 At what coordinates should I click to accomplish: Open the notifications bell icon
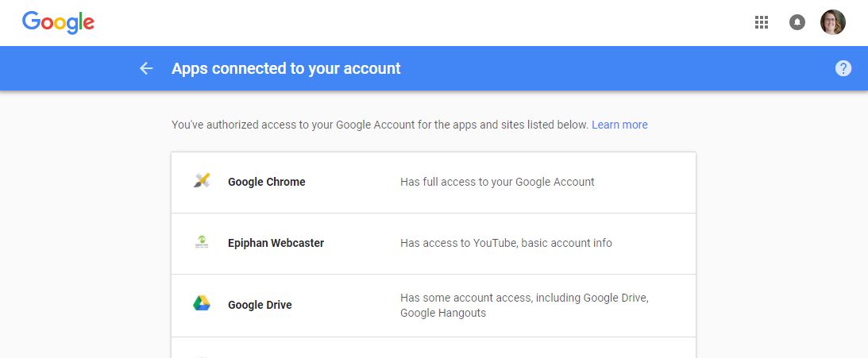pos(797,23)
